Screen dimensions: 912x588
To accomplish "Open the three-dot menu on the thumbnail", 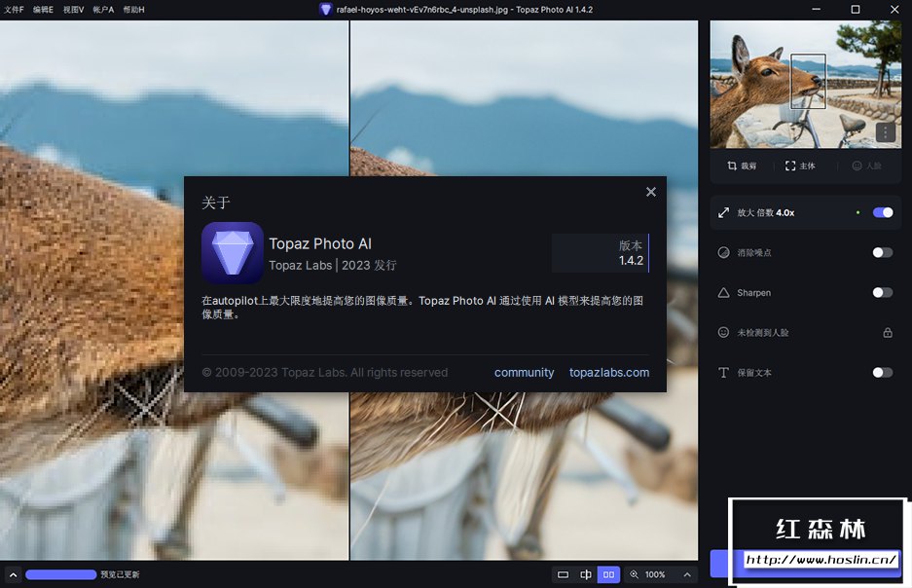I will click(x=886, y=132).
